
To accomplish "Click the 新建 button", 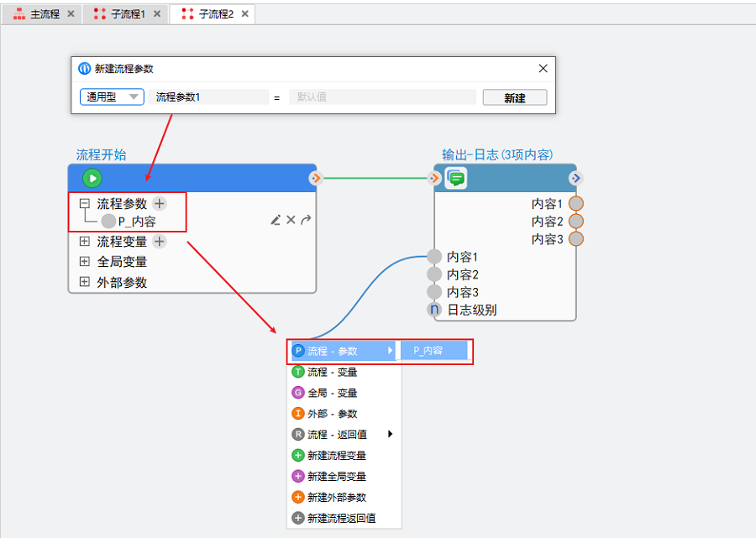I will point(514,97).
